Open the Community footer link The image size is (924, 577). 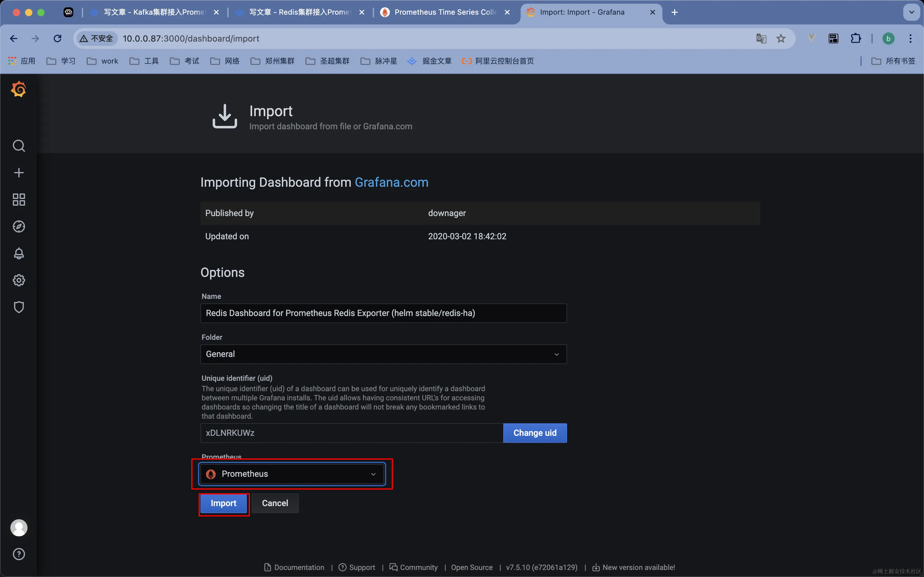pyautogui.click(x=413, y=568)
